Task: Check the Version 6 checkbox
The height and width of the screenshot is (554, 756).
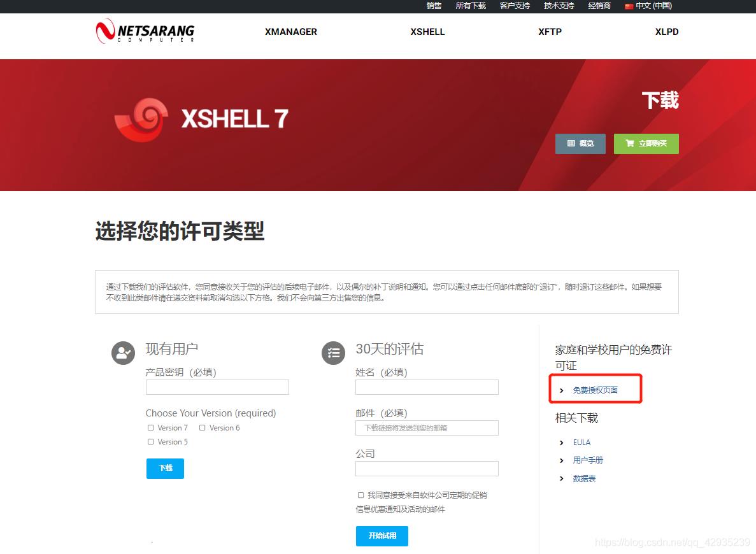Action: (202, 428)
